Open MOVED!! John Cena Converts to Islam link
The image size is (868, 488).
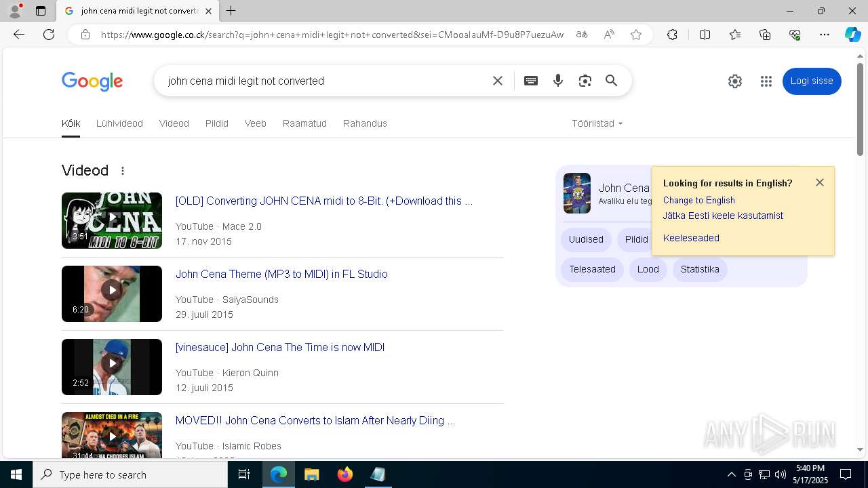[315, 420]
